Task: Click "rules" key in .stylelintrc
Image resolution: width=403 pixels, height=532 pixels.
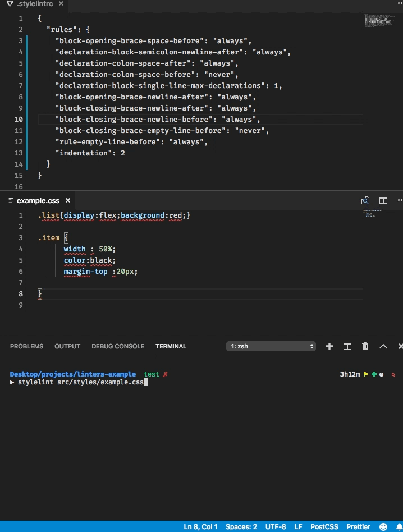Action: (x=62, y=30)
